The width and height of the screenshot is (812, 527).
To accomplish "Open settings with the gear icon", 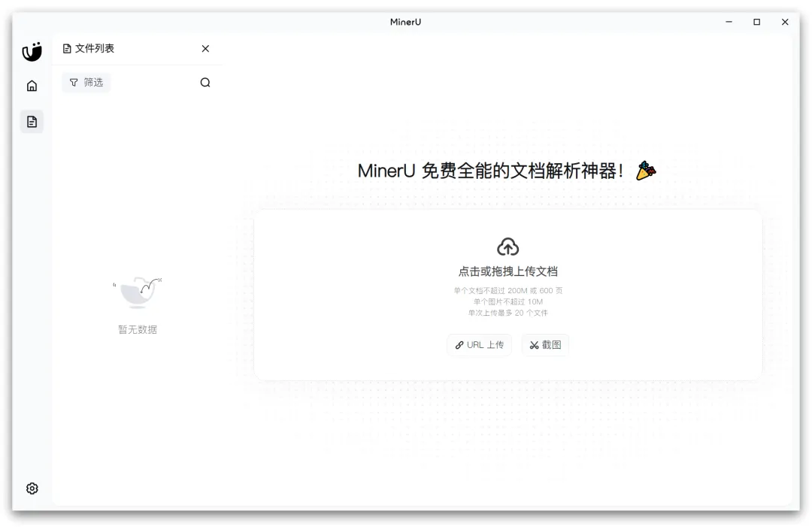I will click(x=32, y=488).
